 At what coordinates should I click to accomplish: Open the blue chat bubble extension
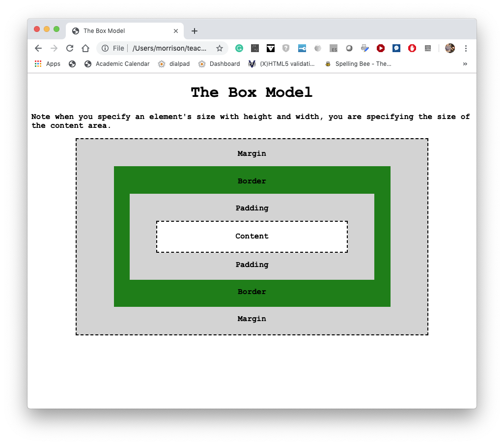[x=396, y=48]
